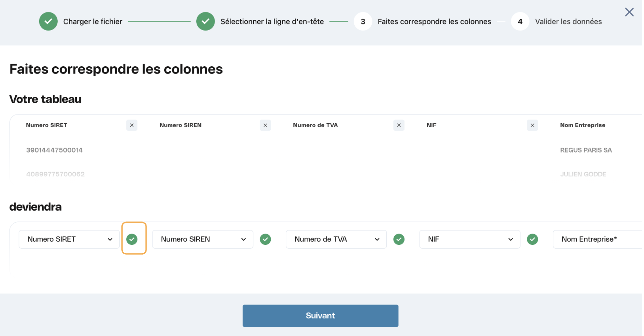This screenshot has height=336, width=644.
Task: Click the step 3 circle indicator
Action: click(363, 21)
